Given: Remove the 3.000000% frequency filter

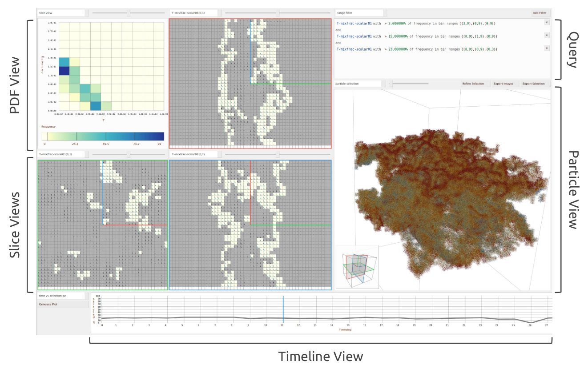Looking at the screenshot, I should point(547,22).
